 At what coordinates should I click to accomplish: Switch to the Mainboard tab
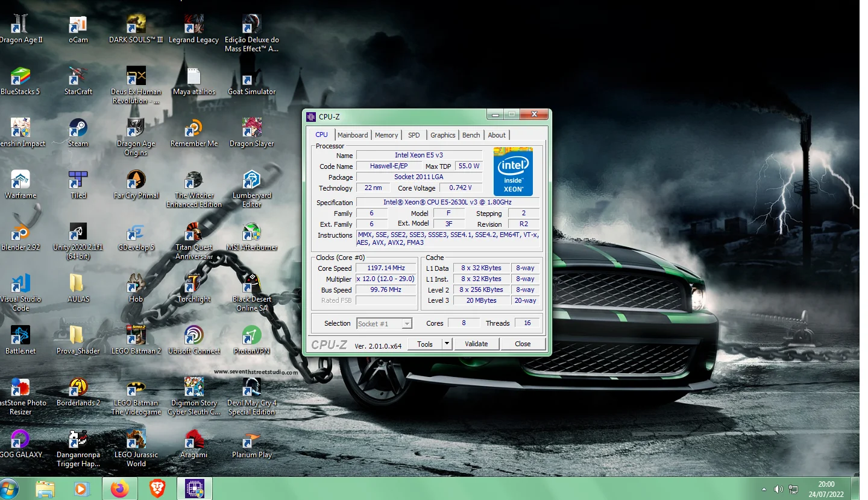[x=353, y=135]
